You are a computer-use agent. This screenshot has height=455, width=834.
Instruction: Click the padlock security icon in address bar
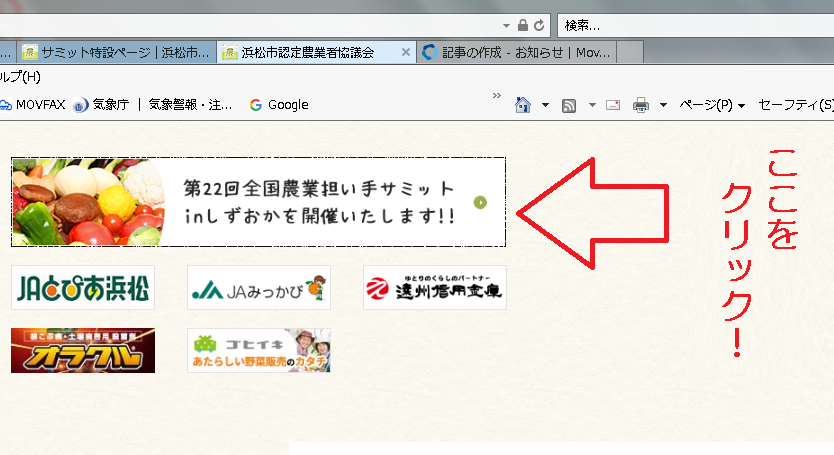tap(523, 25)
